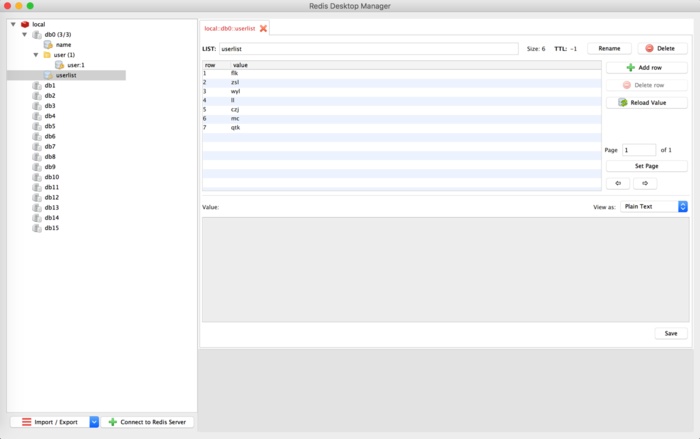Click the database icon for db10
The height and width of the screenshot is (439, 700).
coord(37,177)
